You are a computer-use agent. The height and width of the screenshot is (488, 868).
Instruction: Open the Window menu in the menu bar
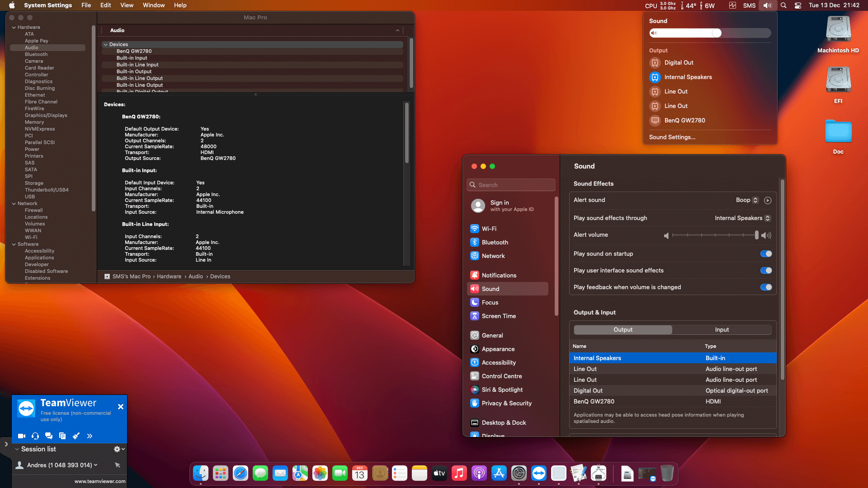pyautogui.click(x=153, y=5)
